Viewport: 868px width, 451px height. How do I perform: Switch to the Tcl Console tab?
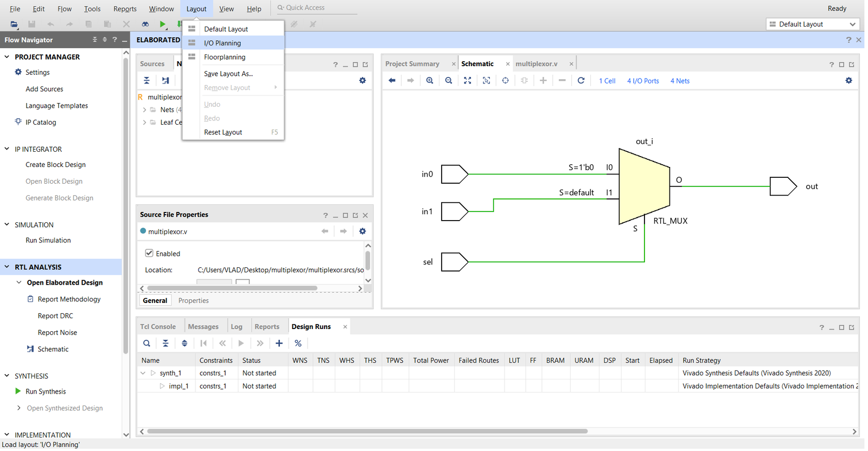(158, 327)
